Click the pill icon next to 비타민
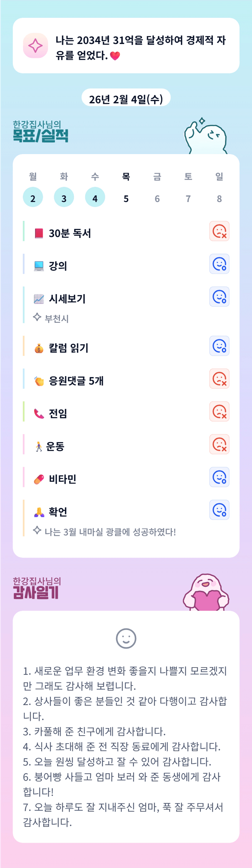 pyautogui.click(x=39, y=479)
